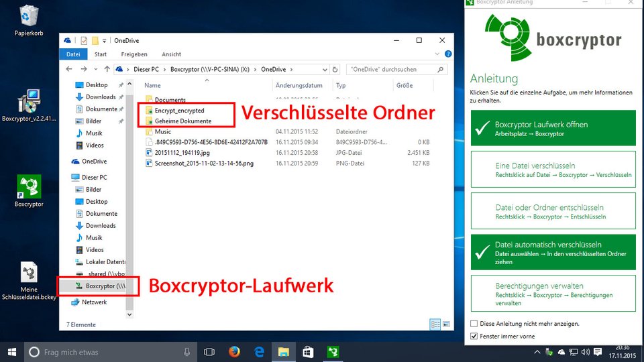
Task: Launch Edge browser from taskbar
Action: (x=259, y=352)
